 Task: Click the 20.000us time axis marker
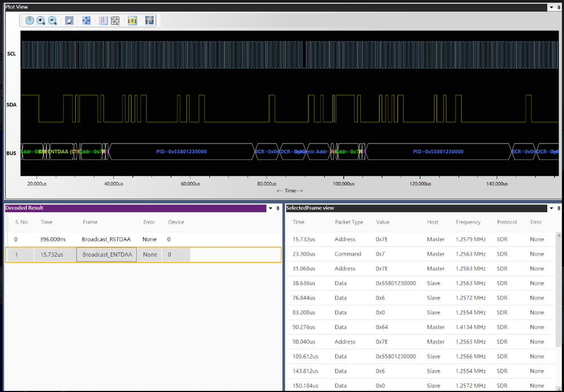37,184
